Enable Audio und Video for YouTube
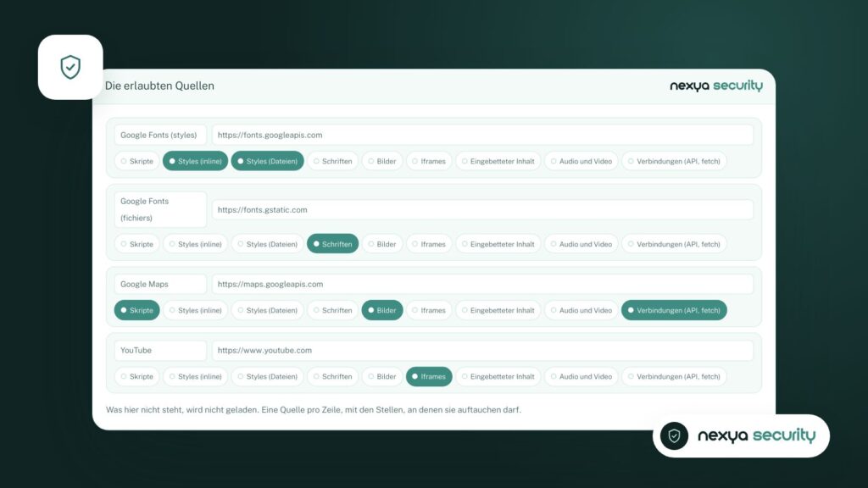868x488 pixels. 581,377
